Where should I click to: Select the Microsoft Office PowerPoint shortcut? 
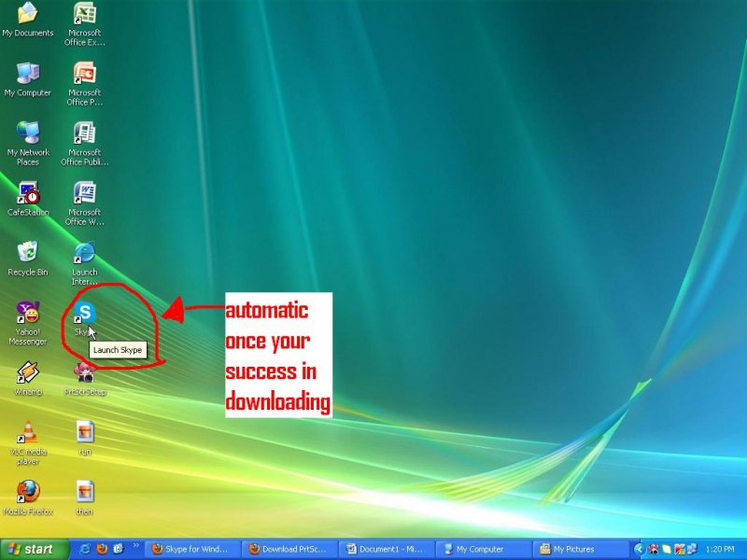pos(85,84)
